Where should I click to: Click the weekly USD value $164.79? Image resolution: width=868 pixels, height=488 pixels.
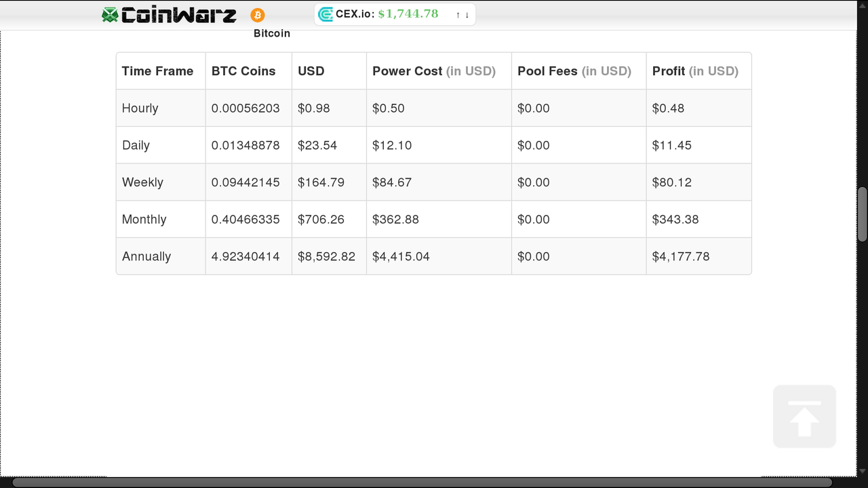coord(321,182)
